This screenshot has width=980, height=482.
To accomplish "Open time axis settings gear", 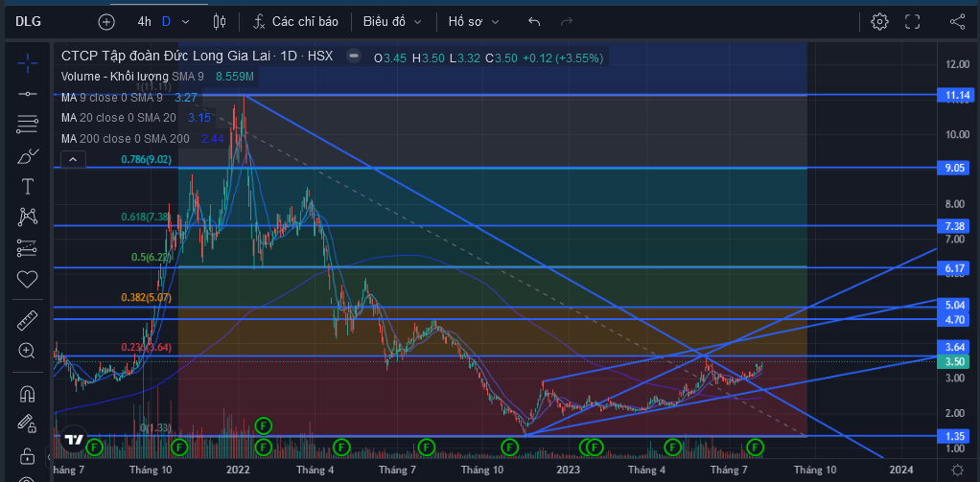I will (957, 470).
